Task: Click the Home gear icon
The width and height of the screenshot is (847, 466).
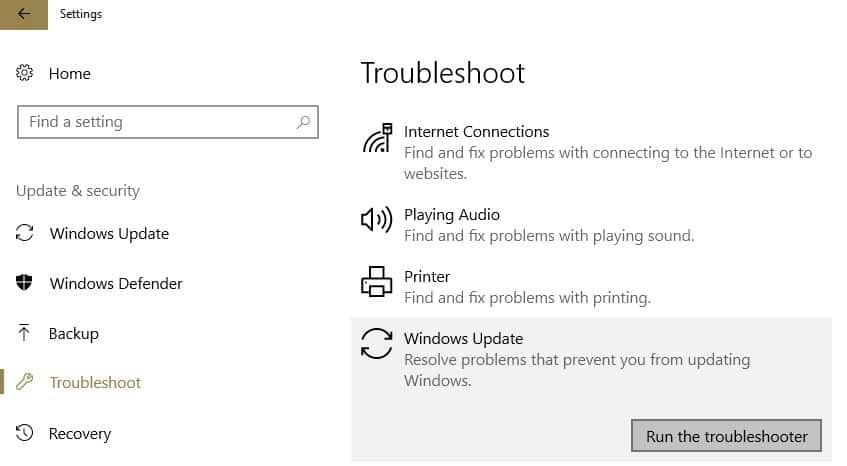Action: pyautogui.click(x=25, y=73)
